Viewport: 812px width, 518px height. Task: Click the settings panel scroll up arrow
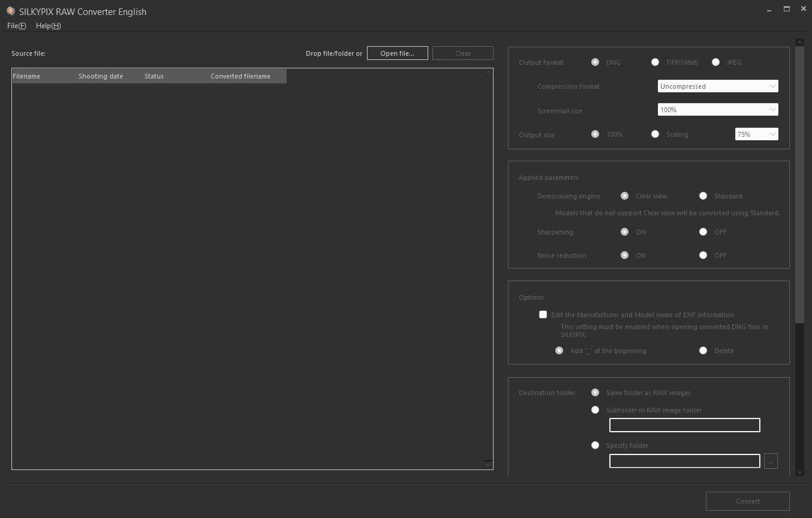[x=799, y=42]
